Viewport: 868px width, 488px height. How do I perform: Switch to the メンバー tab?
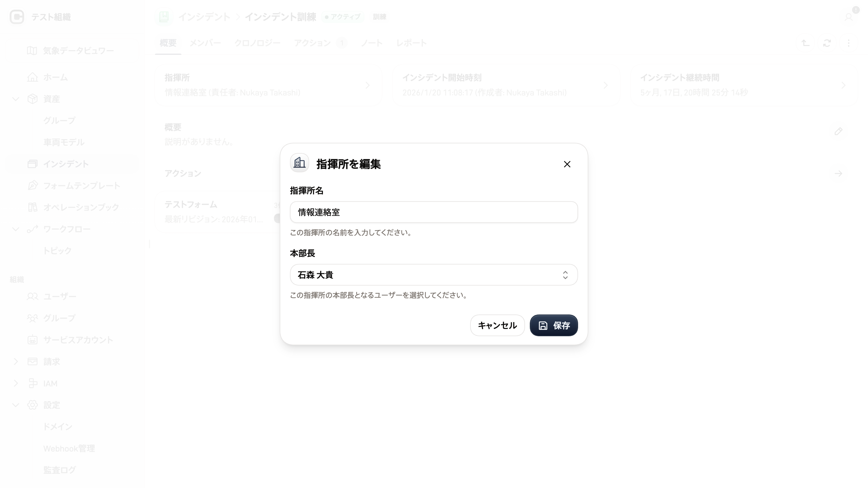205,43
